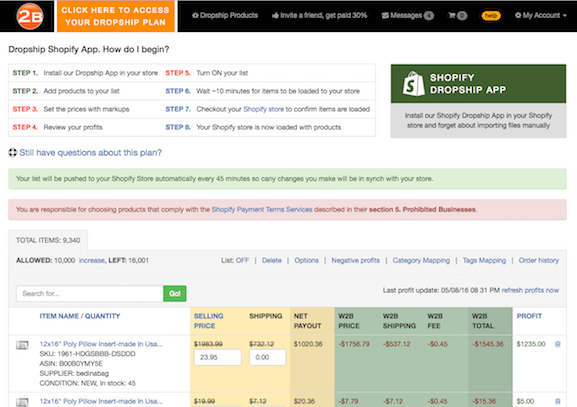Click selling price field showing 23.95

tap(217, 357)
